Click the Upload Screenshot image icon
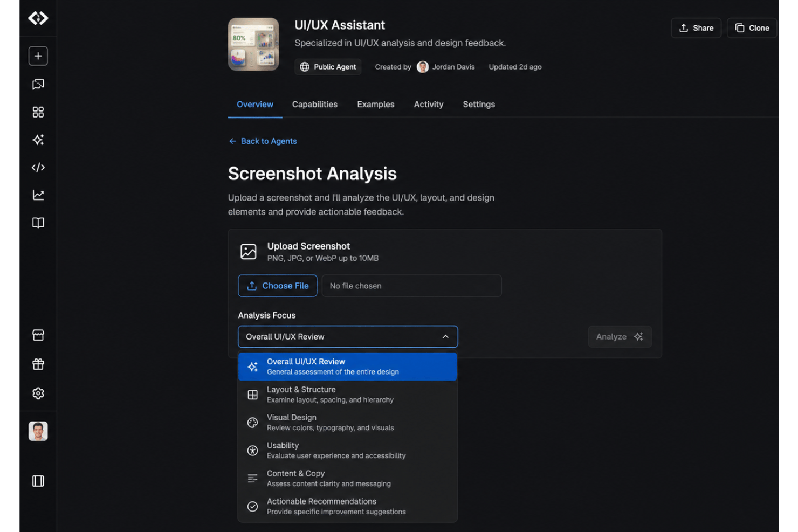798x532 pixels. 249,251
